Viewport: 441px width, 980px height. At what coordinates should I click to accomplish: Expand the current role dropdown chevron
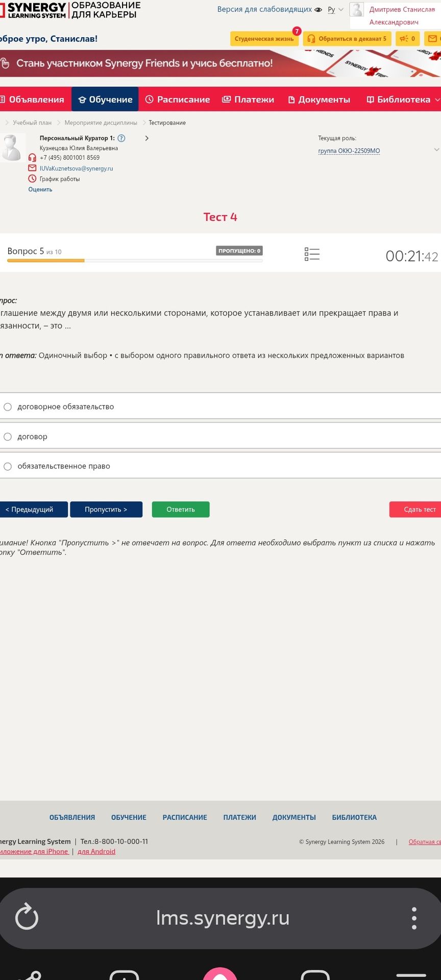[436, 150]
